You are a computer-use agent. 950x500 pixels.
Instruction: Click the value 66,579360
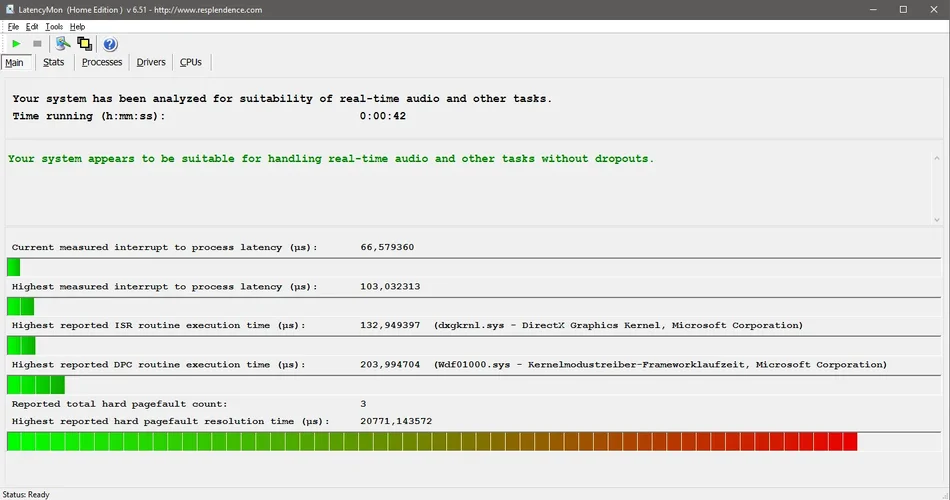387,247
